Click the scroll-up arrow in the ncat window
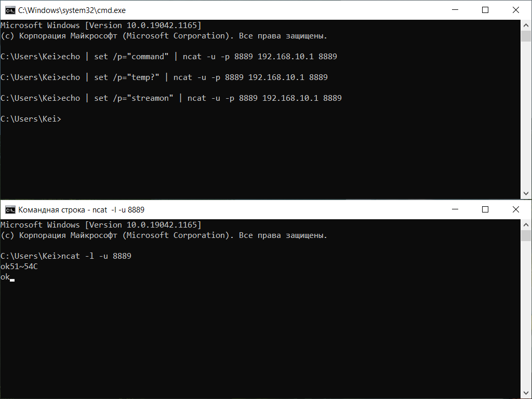532x399 pixels. point(526,224)
